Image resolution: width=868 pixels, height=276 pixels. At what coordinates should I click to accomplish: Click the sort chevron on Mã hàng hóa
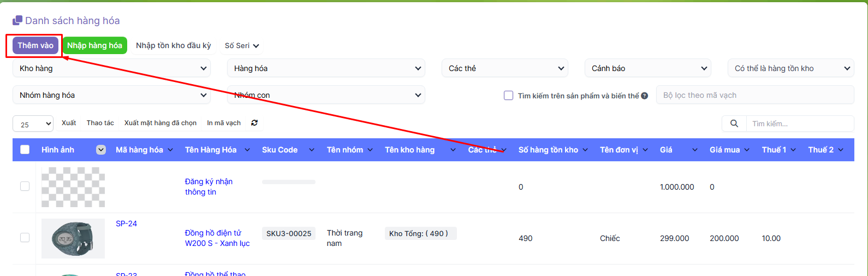170,150
